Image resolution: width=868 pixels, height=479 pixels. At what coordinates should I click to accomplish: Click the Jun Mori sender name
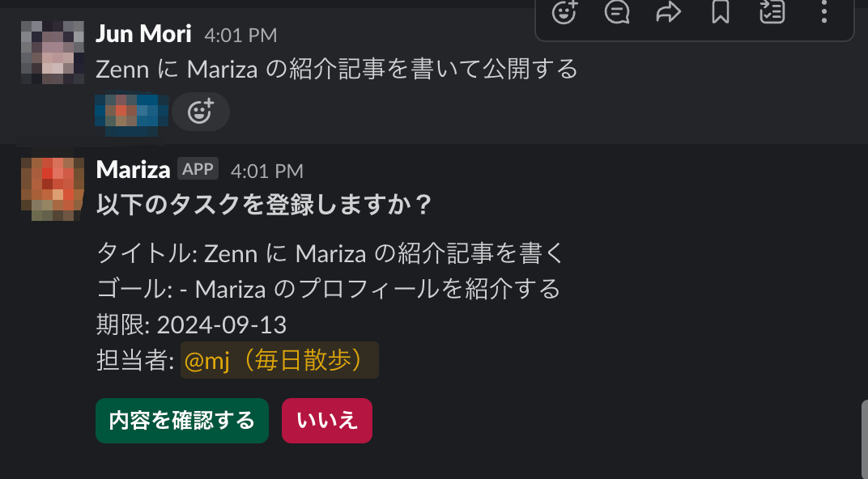[143, 34]
